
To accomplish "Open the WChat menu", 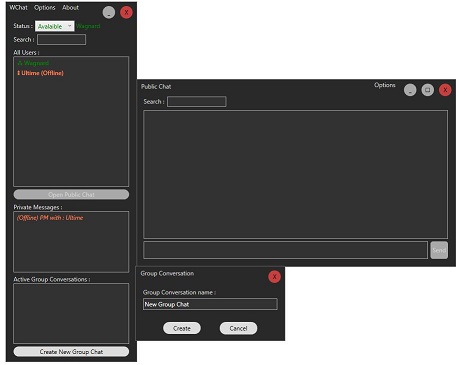I will (18, 7).
